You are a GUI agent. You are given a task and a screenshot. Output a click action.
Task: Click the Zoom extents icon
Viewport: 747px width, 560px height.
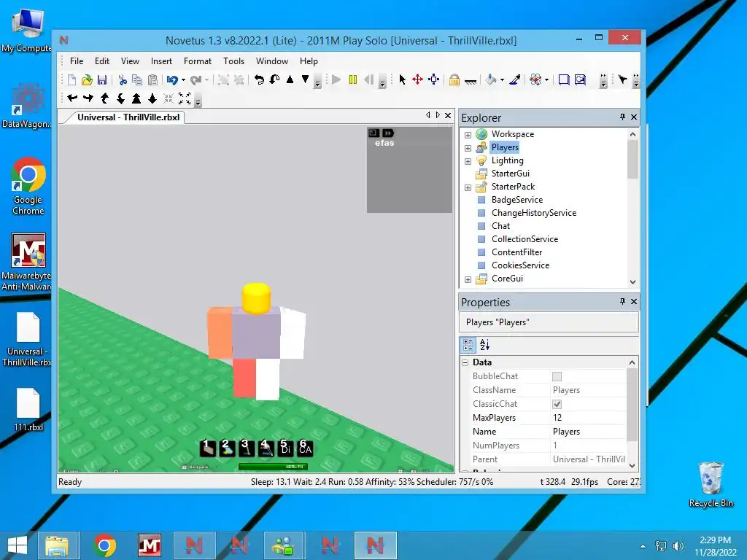pos(185,98)
